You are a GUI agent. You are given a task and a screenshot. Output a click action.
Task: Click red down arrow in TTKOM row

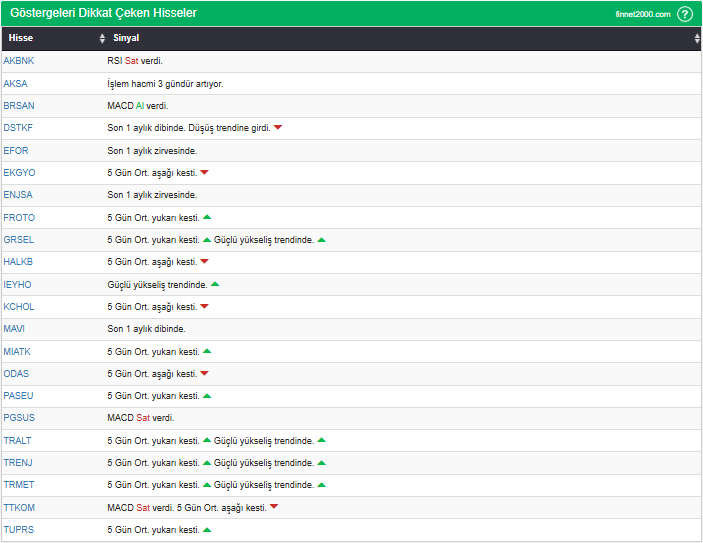point(274,507)
